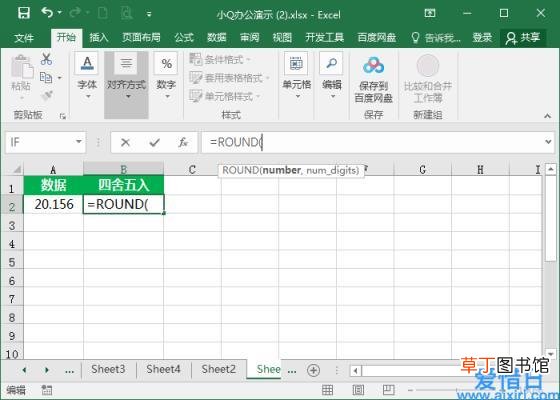Click the Name Box showing IF
This screenshot has width=560, height=400.
(x=40, y=142)
